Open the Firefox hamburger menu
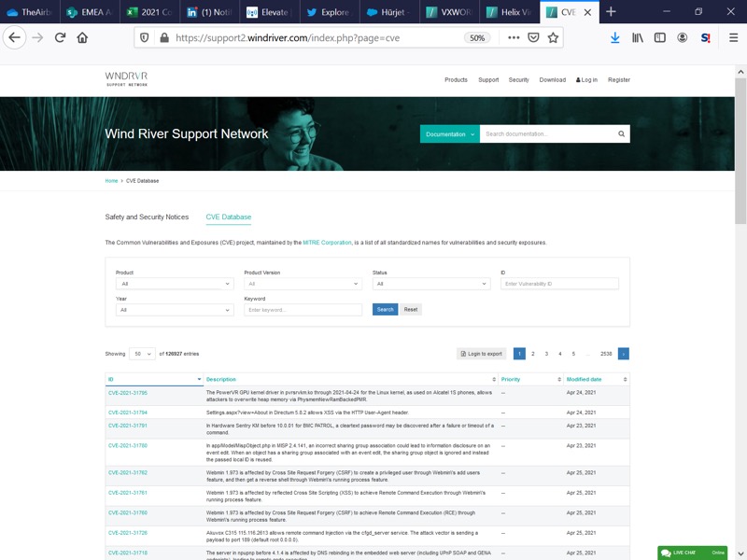Viewport: 747px width, 560px height. pyautogui.click(x=733, y=37)
